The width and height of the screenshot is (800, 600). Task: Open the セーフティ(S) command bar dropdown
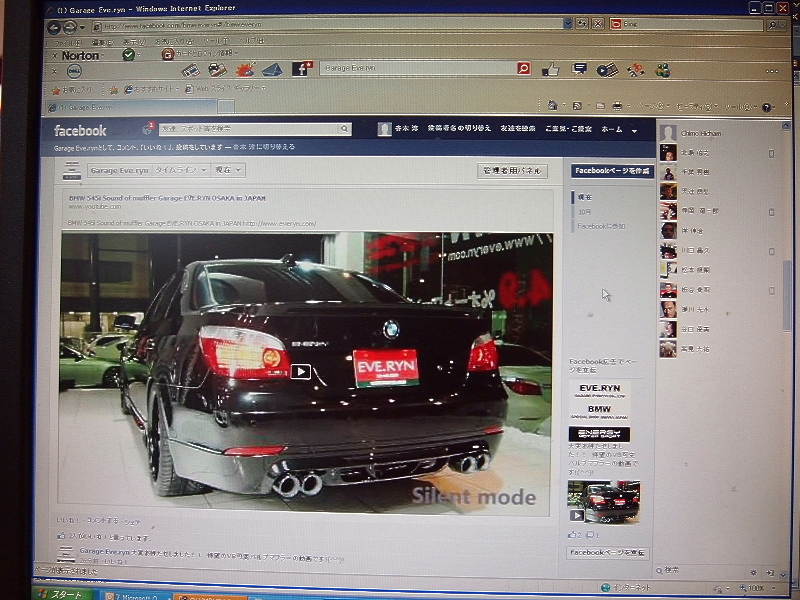(x=697, y=107)
